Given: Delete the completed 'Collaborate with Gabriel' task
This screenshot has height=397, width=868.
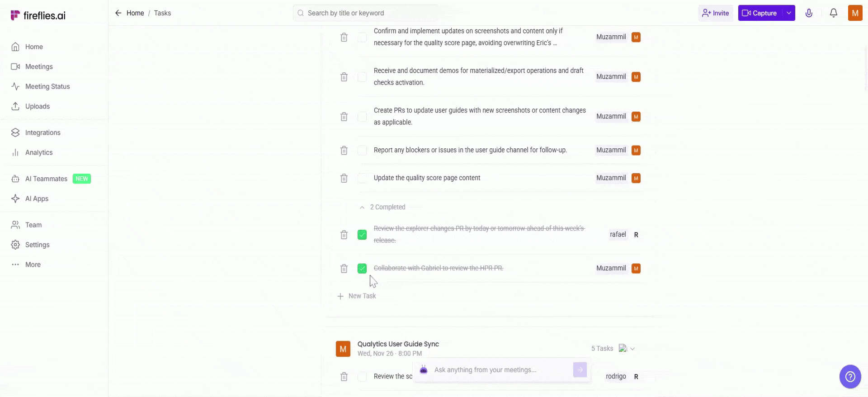Looking at the screenshot, I should 344,269.
